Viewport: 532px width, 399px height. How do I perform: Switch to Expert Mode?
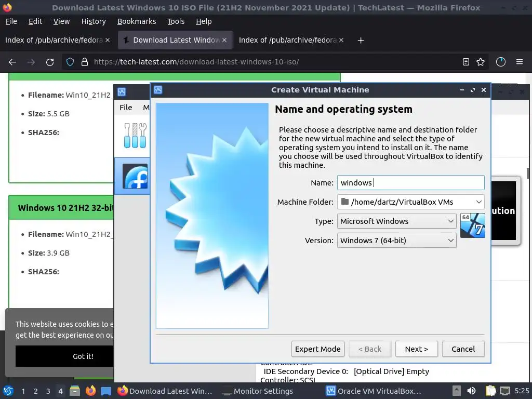tap(317, 349)
